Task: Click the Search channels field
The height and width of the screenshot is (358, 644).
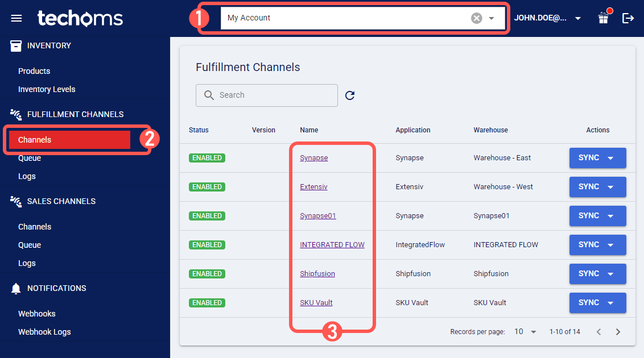Action: coord(267,95)
